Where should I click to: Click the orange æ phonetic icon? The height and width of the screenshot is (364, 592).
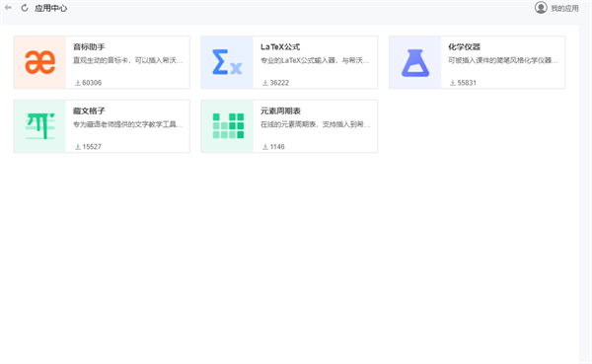click(40, 62)
